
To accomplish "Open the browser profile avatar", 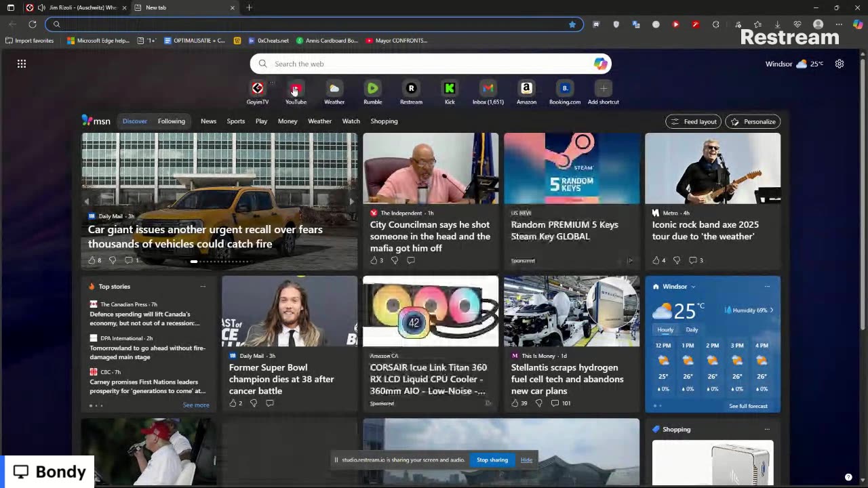I will (x=818, y=24).
